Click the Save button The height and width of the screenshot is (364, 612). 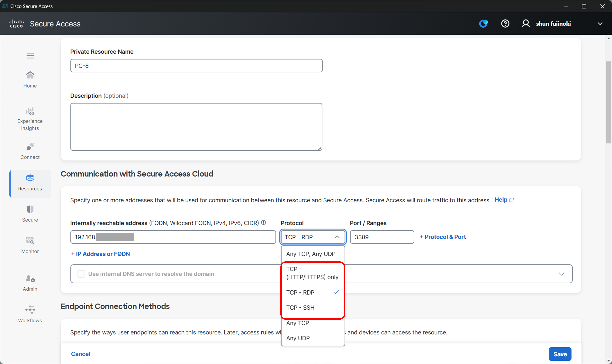click(x=560, y=354)
